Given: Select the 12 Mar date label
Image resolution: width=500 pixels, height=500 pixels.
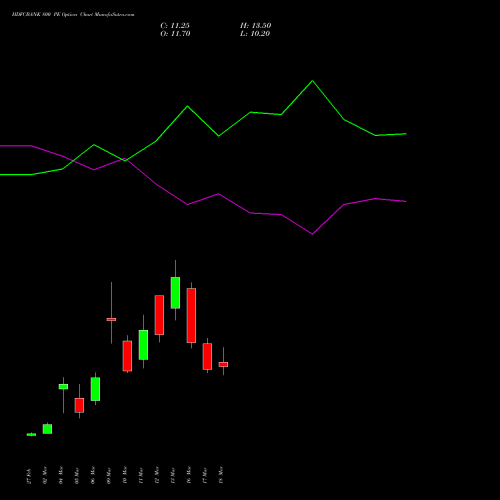Looking at the screenshot, I should pyautogui.click(x=157, y=475).
